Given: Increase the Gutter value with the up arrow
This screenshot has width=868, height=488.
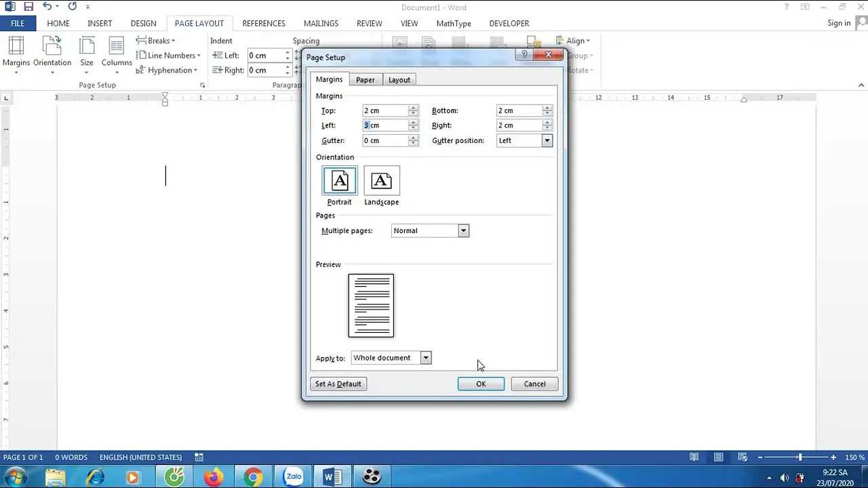Looking at the screenshot, I should tap(413, 138).
